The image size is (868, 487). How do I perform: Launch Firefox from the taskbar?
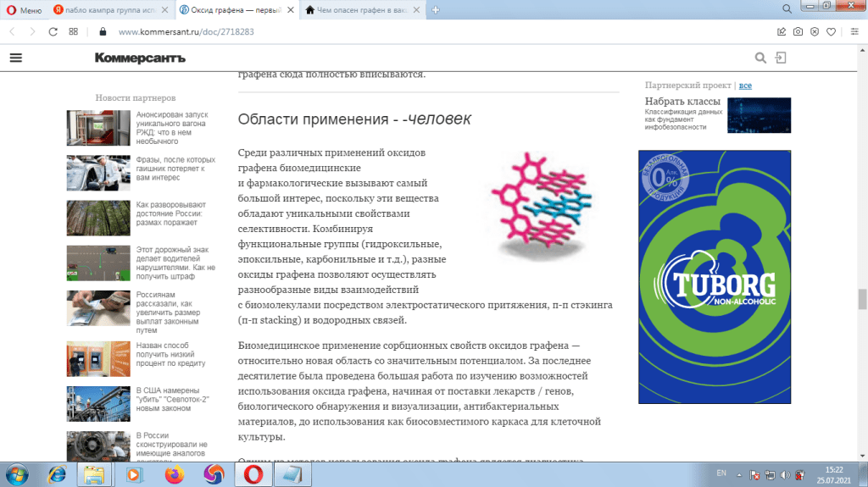(174, 475)
